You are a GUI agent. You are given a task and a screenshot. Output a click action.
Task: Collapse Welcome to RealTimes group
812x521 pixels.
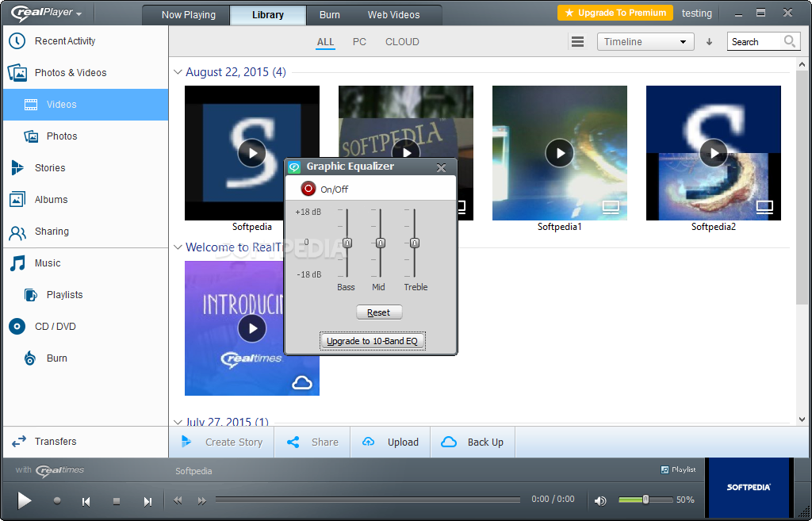[x=178, y=247]
